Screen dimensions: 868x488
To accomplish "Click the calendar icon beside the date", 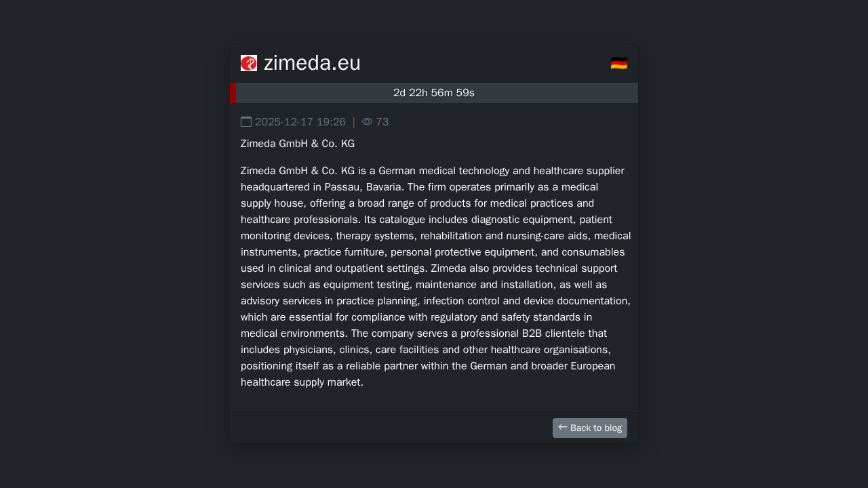I will point(246,122).
